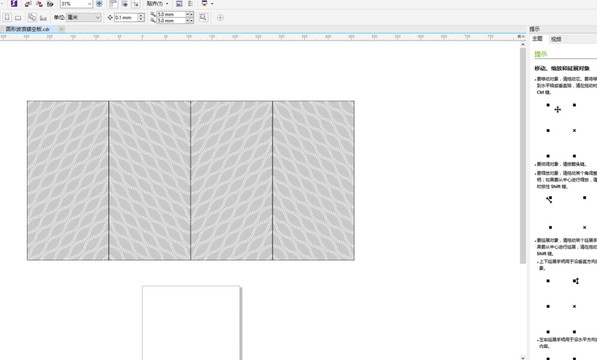The height and width of the screenshot is (360, 597).
Task: Click the upper 5.0 mm duplicate distance field
Action: click(x=171, y=14)
